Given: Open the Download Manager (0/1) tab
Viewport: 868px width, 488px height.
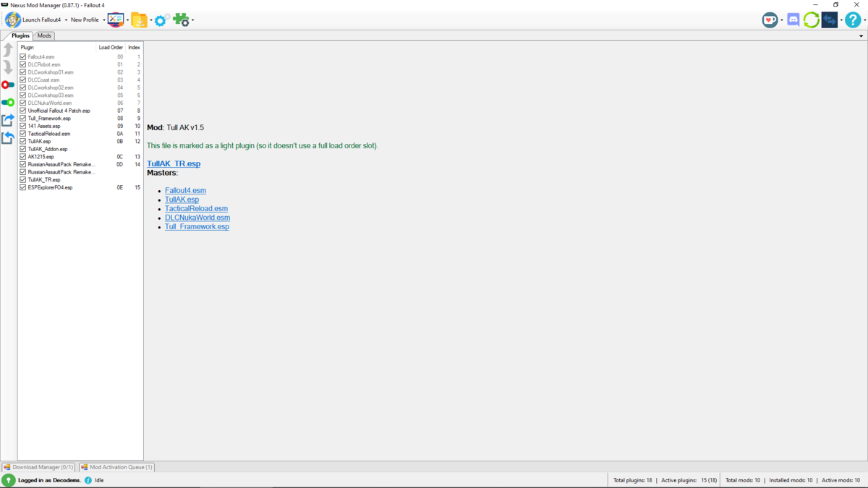Looking at the screenshot, I should [38, 467].
